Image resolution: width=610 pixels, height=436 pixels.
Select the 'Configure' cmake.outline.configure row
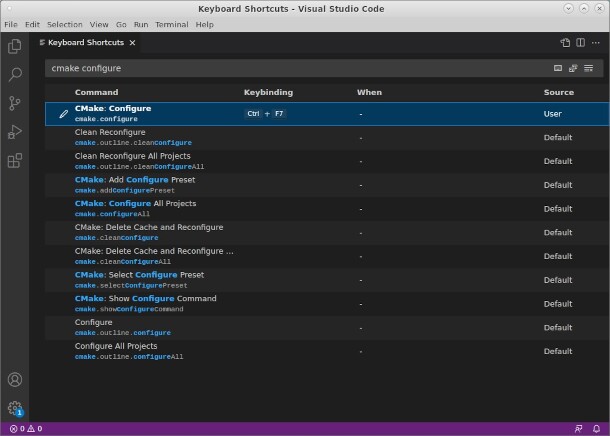[x=327, y=327]
